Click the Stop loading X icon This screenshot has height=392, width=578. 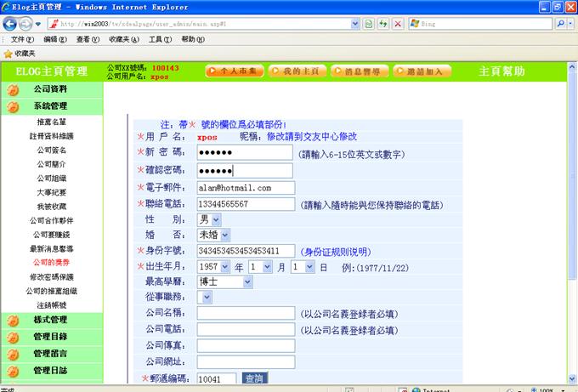[398, 24]
